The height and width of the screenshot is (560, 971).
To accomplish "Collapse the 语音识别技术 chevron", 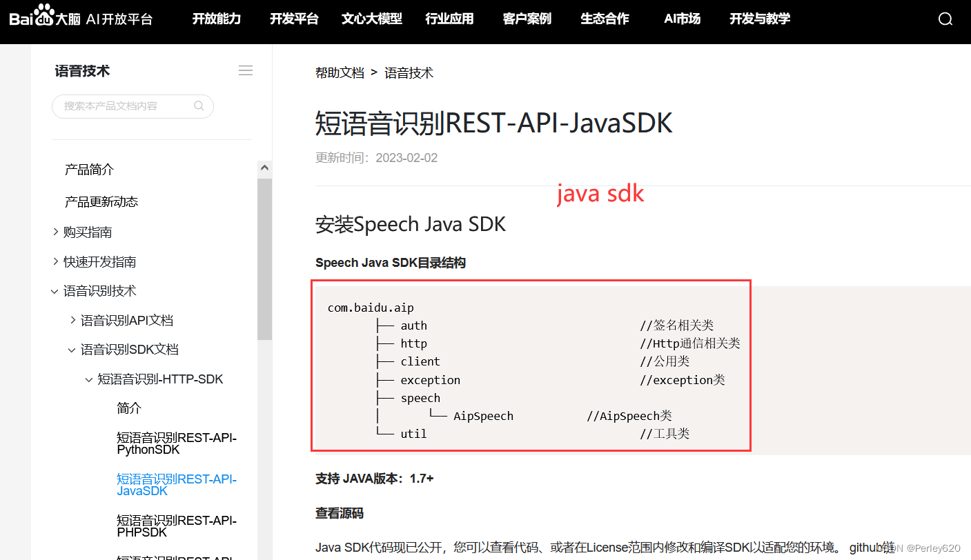I will 55,292.
